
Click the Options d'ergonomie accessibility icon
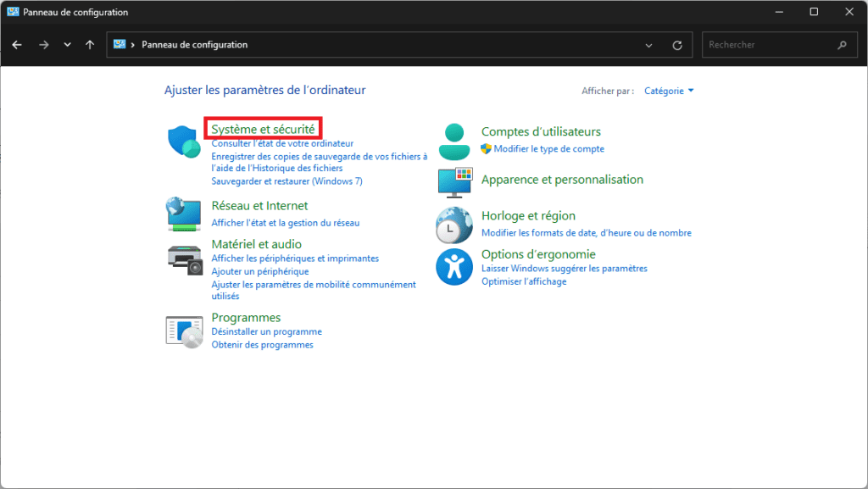(454, 267)
